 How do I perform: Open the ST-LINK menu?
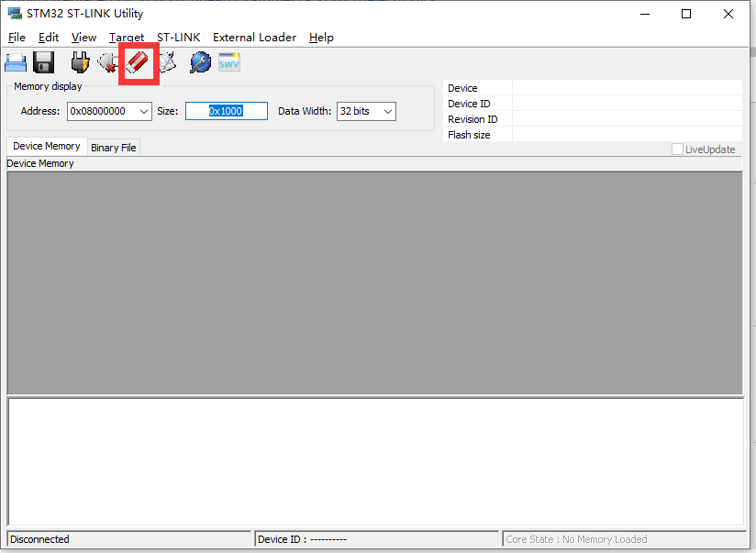tap(178, 37)
